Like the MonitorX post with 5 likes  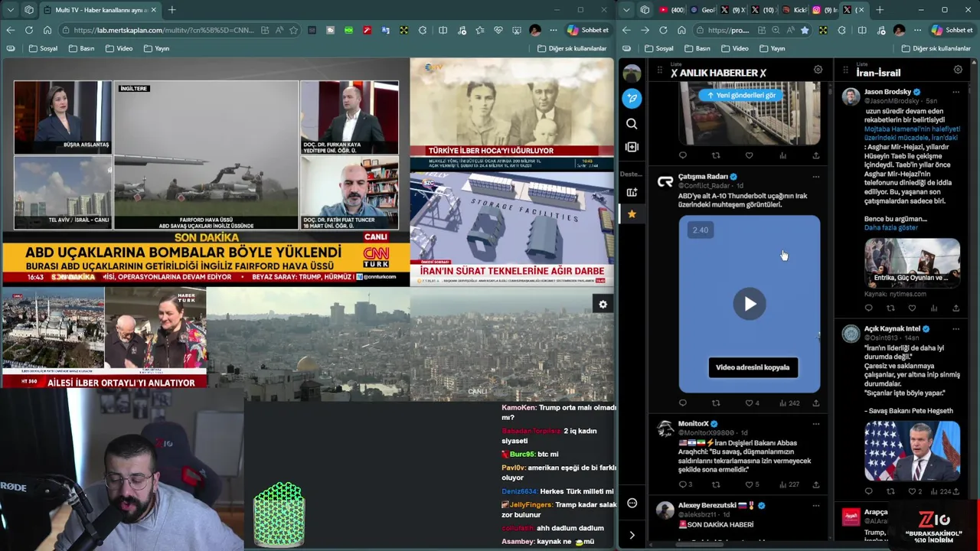752,484
